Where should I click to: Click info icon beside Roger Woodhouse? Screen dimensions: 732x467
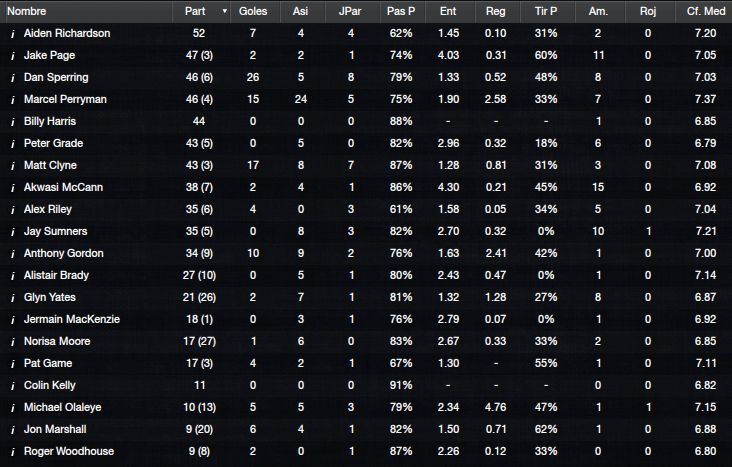(13, 452)
